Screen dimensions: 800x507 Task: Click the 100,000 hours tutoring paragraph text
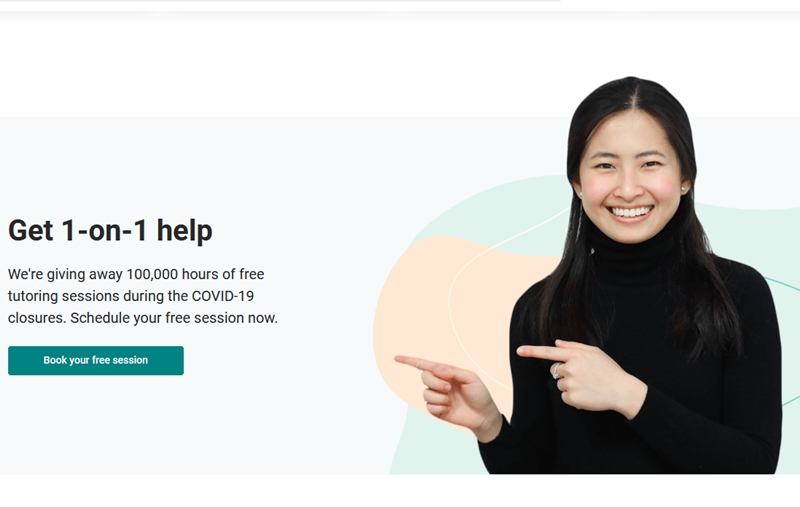pyautogui.click(x=143, y=296)
